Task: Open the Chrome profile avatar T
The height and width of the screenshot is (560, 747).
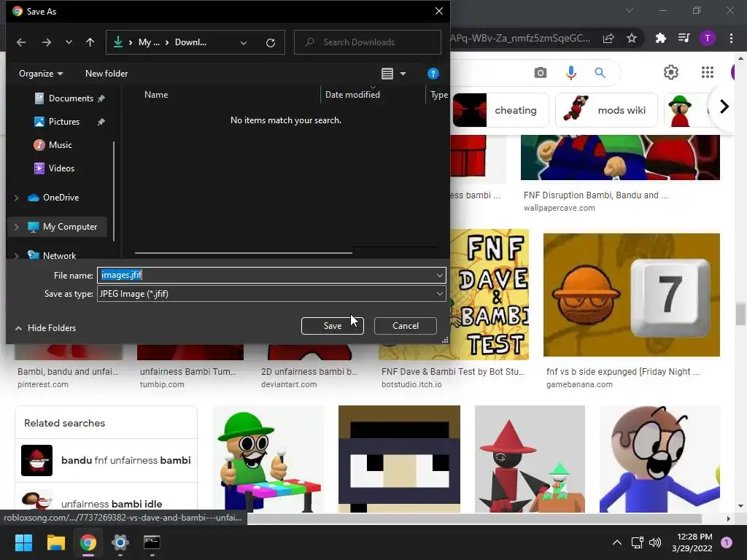Action: tap(708, 38)
